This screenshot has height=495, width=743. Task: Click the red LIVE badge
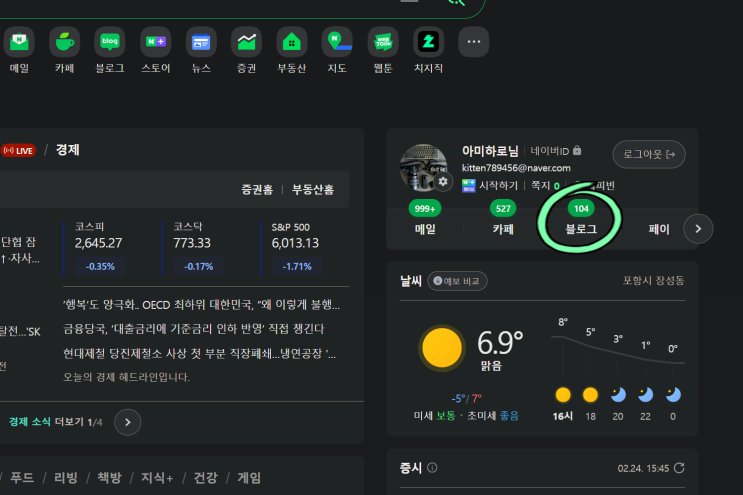point(19,151)
